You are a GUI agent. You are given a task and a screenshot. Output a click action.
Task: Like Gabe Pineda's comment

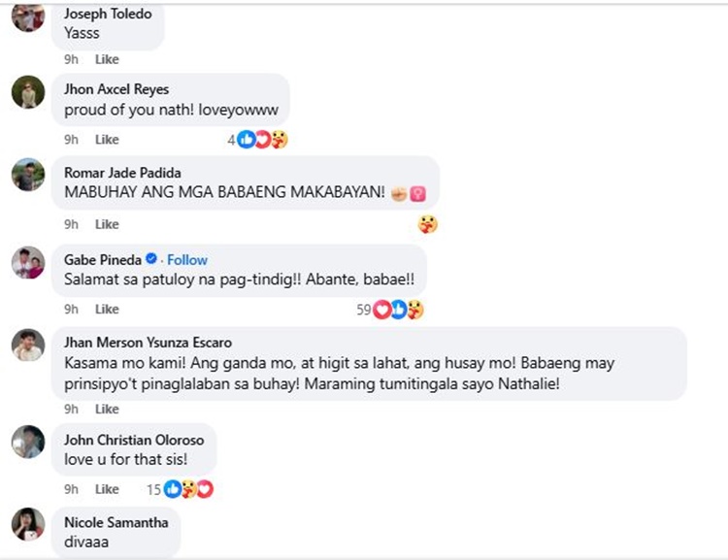coord(107,309)
